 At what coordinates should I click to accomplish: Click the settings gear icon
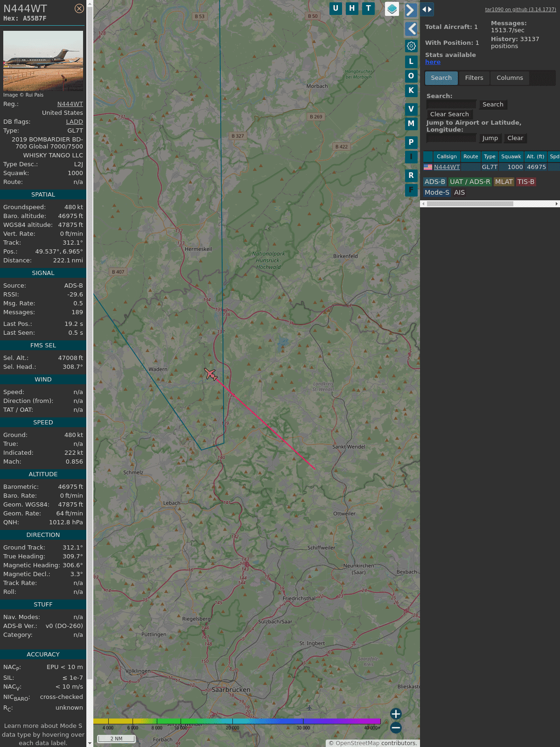(411, 46)
